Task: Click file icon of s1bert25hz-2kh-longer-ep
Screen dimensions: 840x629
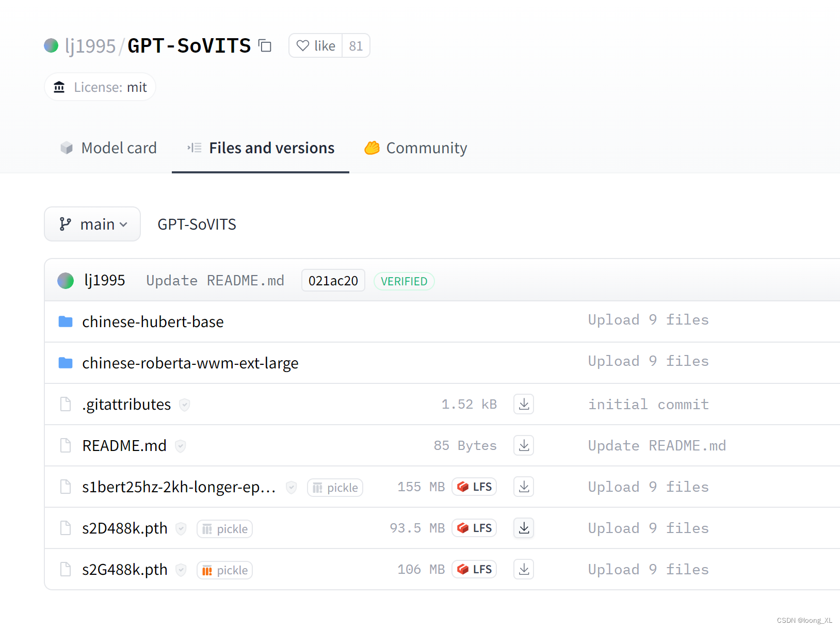Action: pyautogui.click(x=66, y=487)
